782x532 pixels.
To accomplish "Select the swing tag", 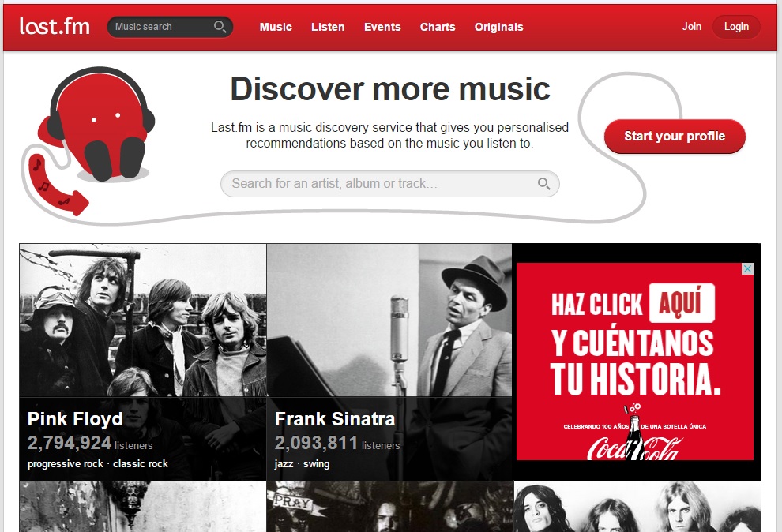I will (316, 464).
